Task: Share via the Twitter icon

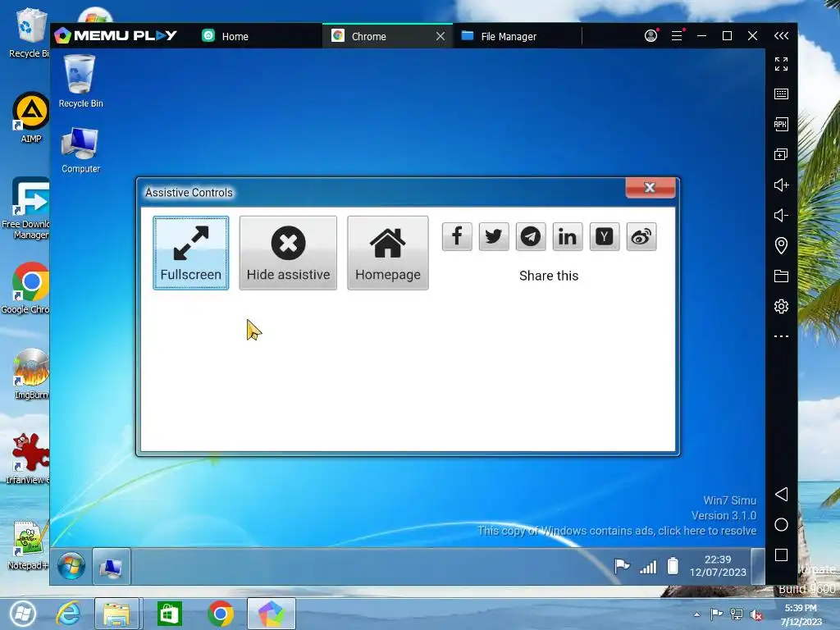Action: [494, 236]
